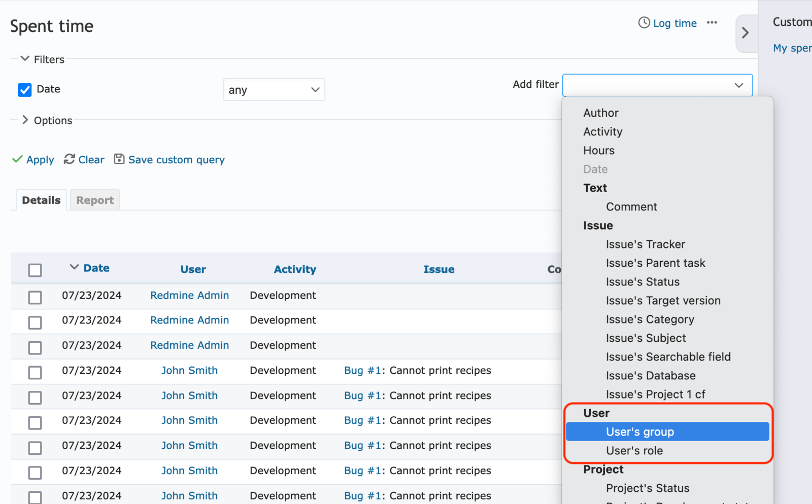Apply filters using the green checkmark icon
Viewport: 812px width, 504px height.
(x=17, y=159)
